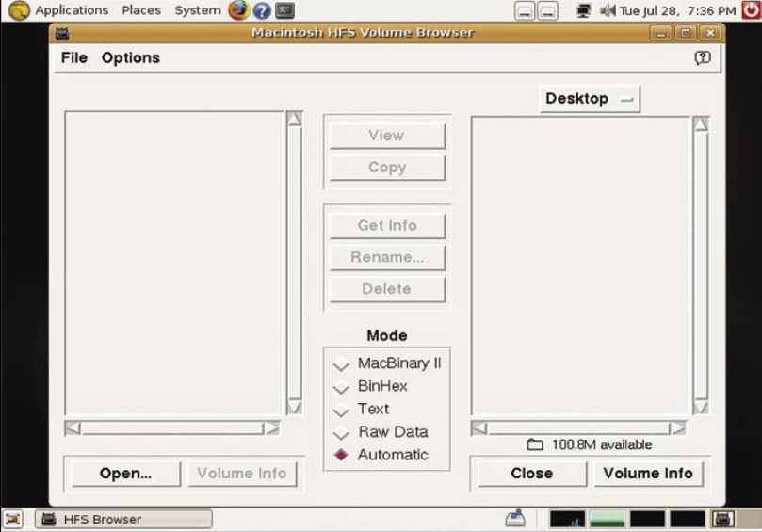Select the Automatic mode radio button
Screen dimensions: 762x532
tap(341, 456)
